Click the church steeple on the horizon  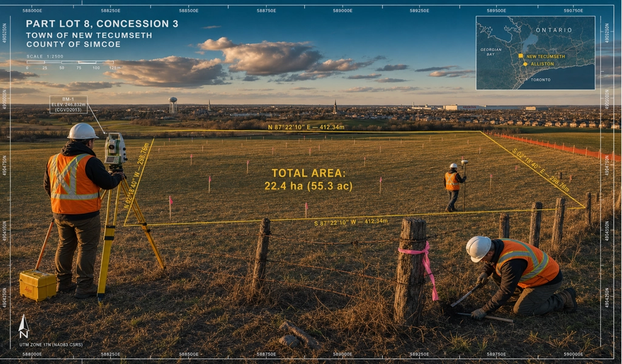pos(335,107)
